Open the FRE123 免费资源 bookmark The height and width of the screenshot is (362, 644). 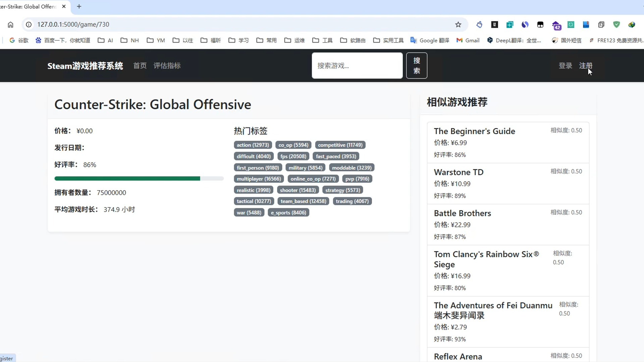coord(616,40)
